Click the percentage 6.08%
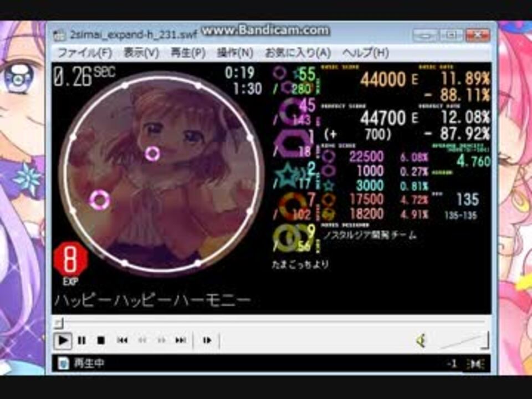The image size is (532, 399). coord(414,157)
